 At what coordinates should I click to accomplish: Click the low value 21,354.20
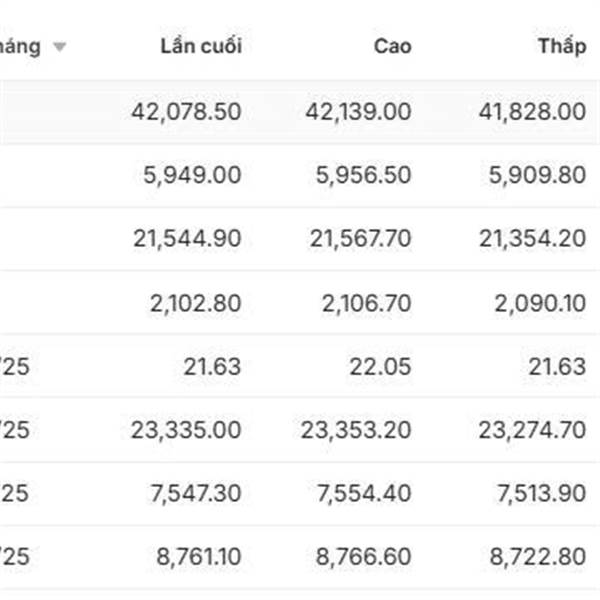[x=532, y=238]
